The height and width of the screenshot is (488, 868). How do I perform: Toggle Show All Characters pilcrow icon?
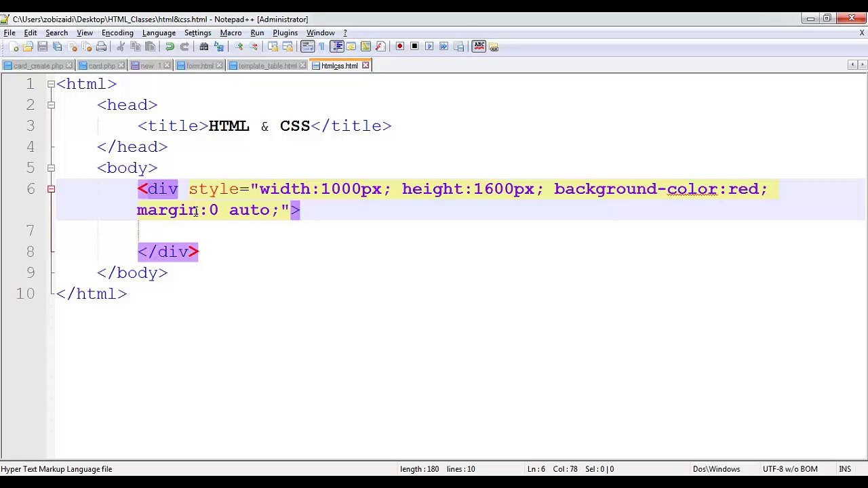tap(321, 46)
